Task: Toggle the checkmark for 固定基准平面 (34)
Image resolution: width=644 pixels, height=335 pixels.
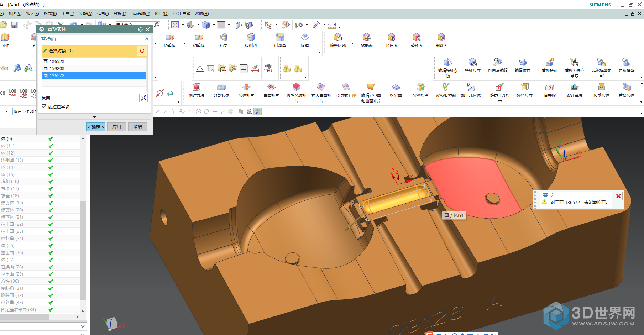Action: coord(51,310)
